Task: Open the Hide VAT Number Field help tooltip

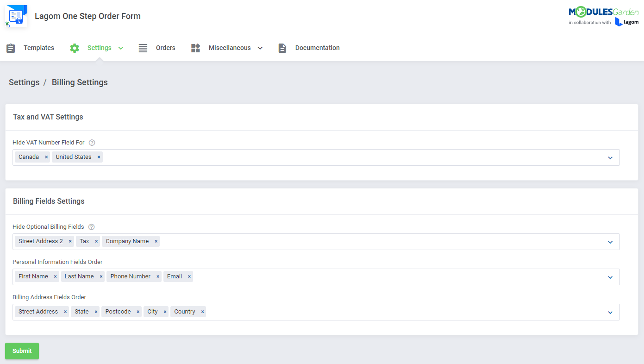Action: tap(92, 142)
